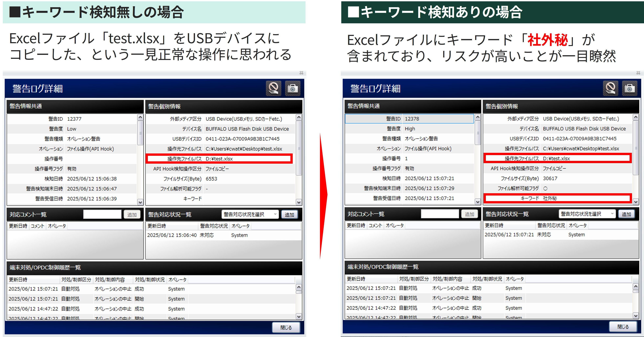Click the 警告対応状況 column header in the left window
Image resolution: width=644 pixels, height=337 pixels.
(214, 226)
